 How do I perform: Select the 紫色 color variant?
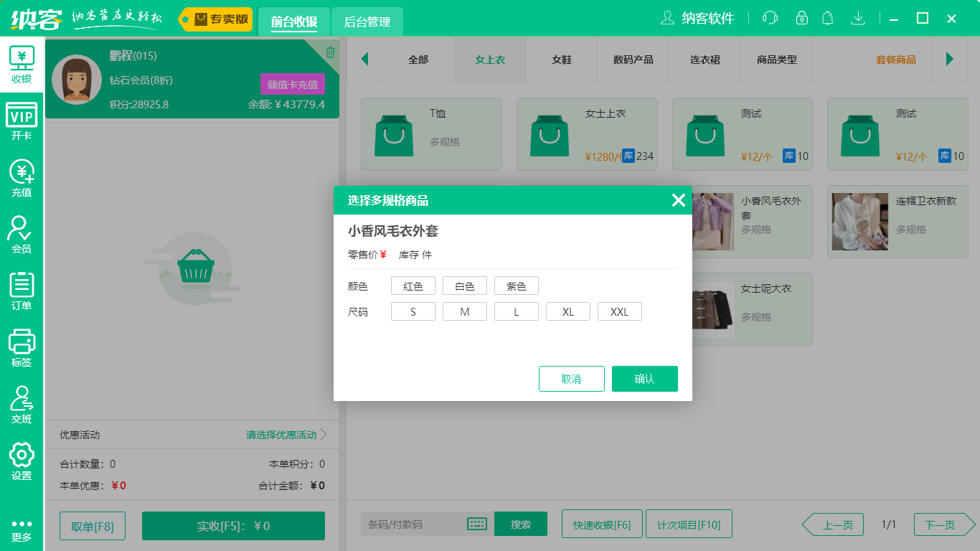516,285
